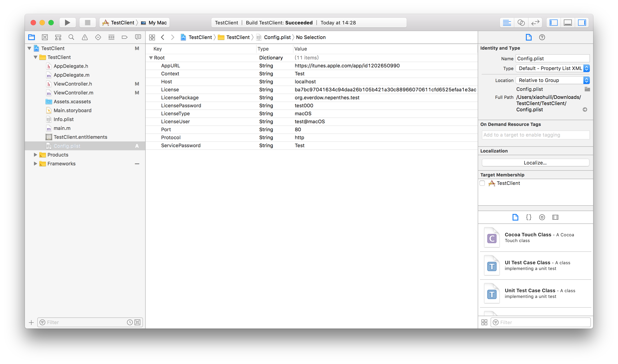The height and width of the screenshot is (364, 618).
Task: Collapse the TestClient project root
Action: coord(30,48)
